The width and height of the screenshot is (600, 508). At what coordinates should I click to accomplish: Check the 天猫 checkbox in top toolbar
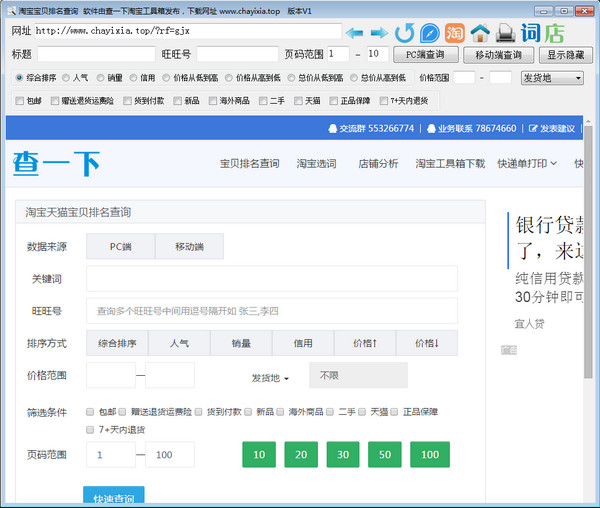[298, 101]
